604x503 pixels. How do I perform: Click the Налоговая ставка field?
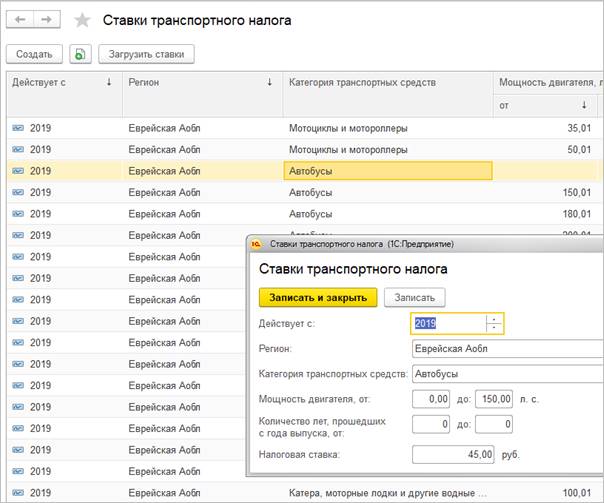point(454,453)
